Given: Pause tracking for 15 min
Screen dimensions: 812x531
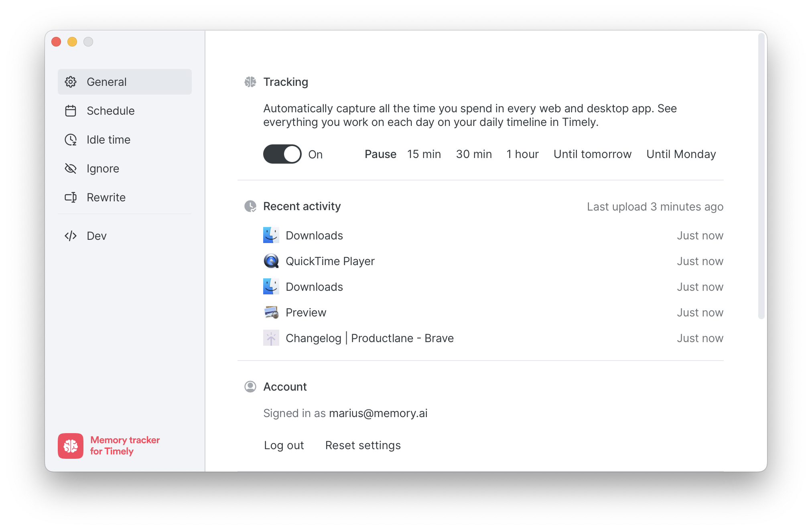Looking at the screenshot, I should point(424,154).
